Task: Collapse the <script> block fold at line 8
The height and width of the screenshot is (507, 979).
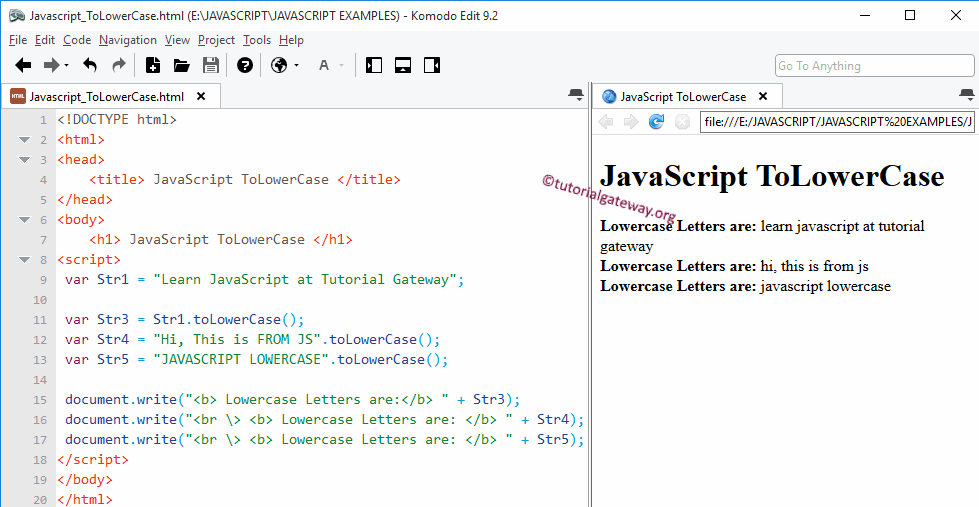Action: [24, 260]
